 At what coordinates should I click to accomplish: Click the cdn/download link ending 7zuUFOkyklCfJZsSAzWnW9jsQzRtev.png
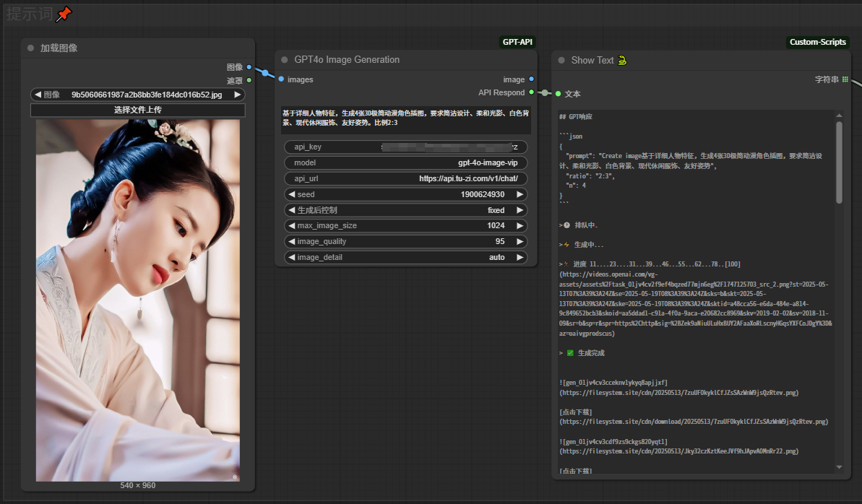click(x=694, y=422)
